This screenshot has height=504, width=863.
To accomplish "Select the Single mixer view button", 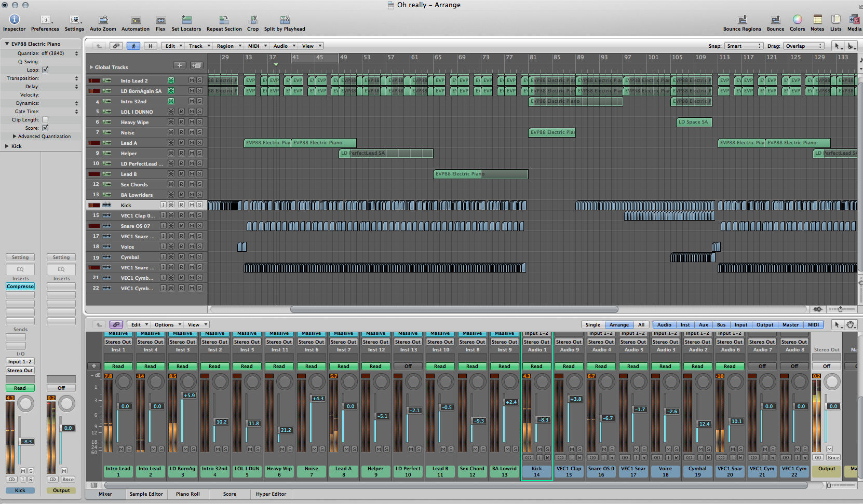I will (x=592, y=324).
